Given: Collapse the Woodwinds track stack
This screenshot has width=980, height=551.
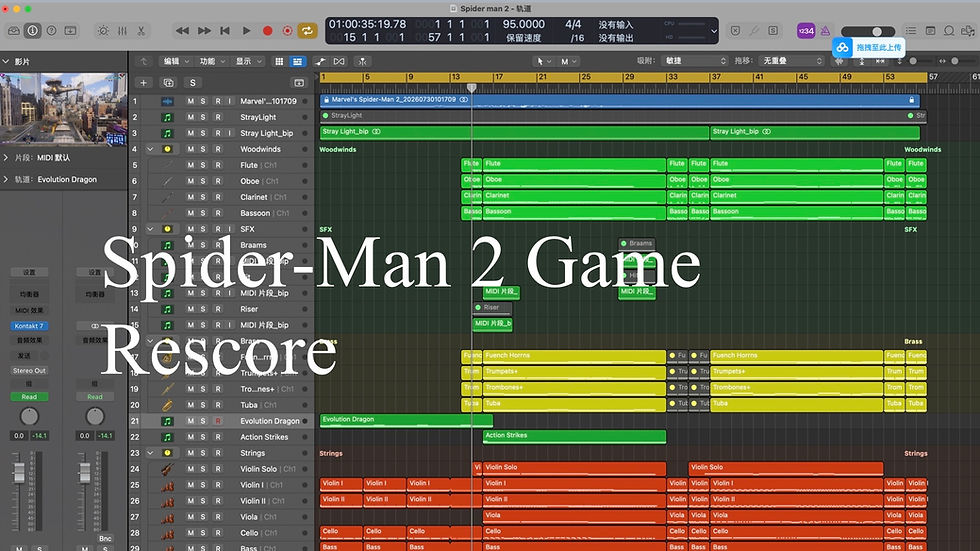Looking at the screenshot, I should pos(150,149).
